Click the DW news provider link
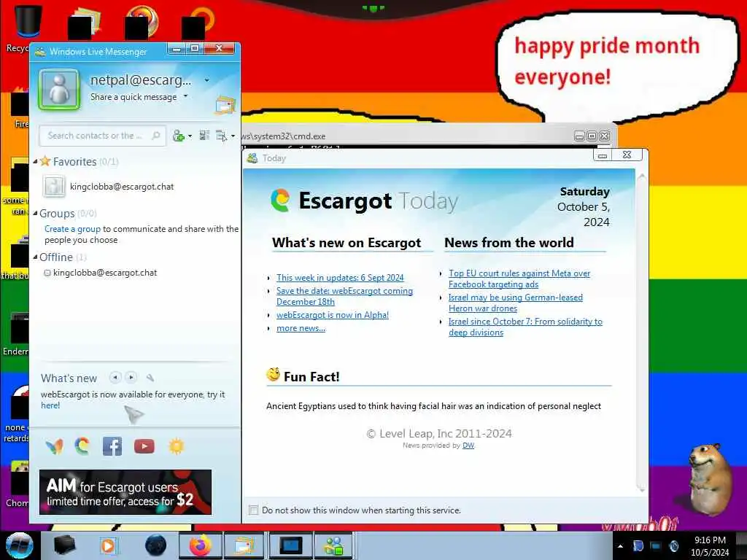 [x=468, y=446]
